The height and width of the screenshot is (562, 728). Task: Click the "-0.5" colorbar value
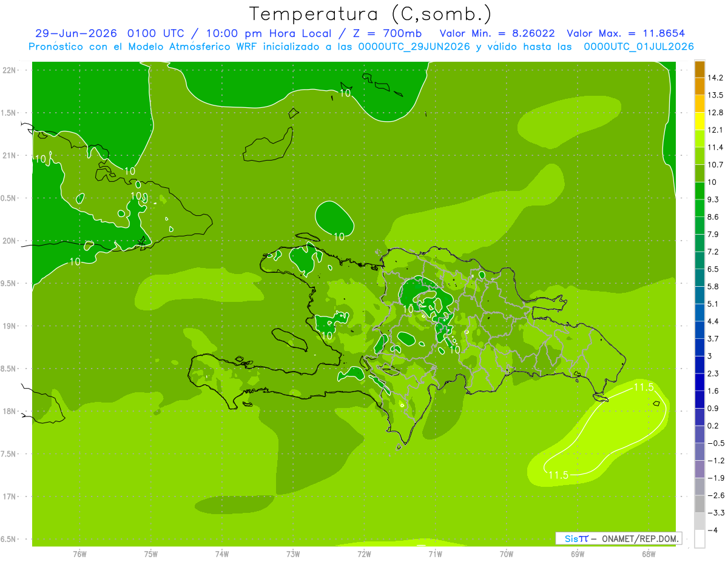(715, 443)
